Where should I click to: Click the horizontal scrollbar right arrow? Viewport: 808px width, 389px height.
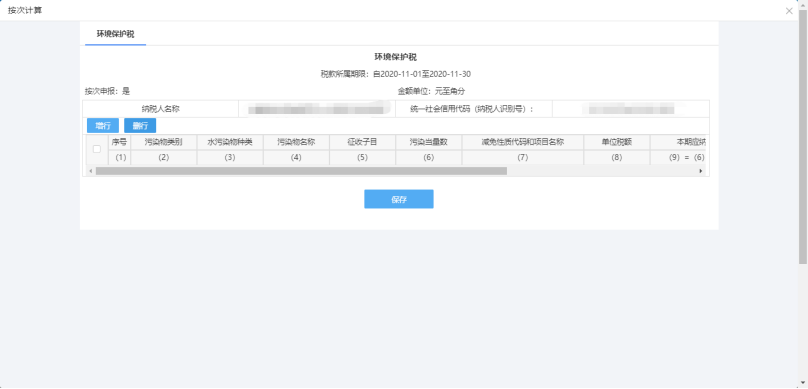click(701, 171)
